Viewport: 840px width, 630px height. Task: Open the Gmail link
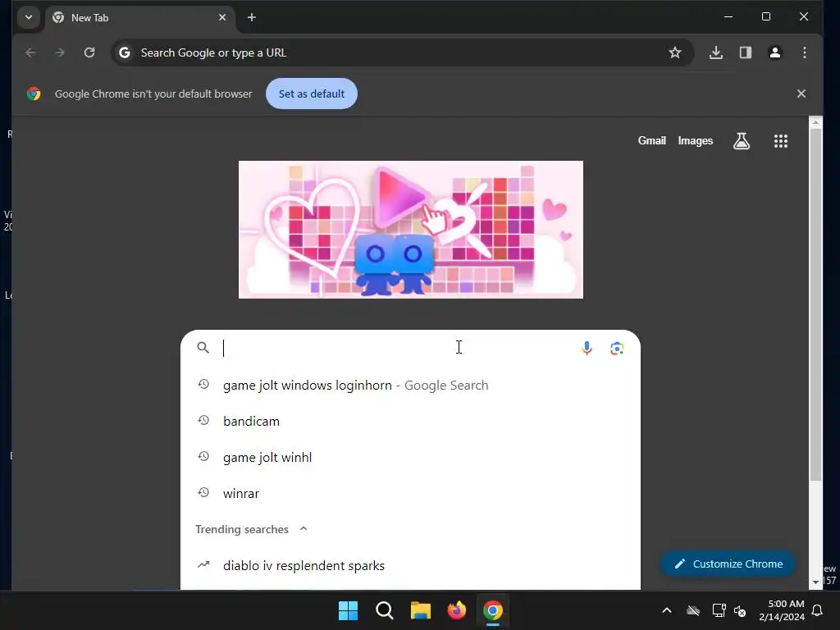pos(651,140)
